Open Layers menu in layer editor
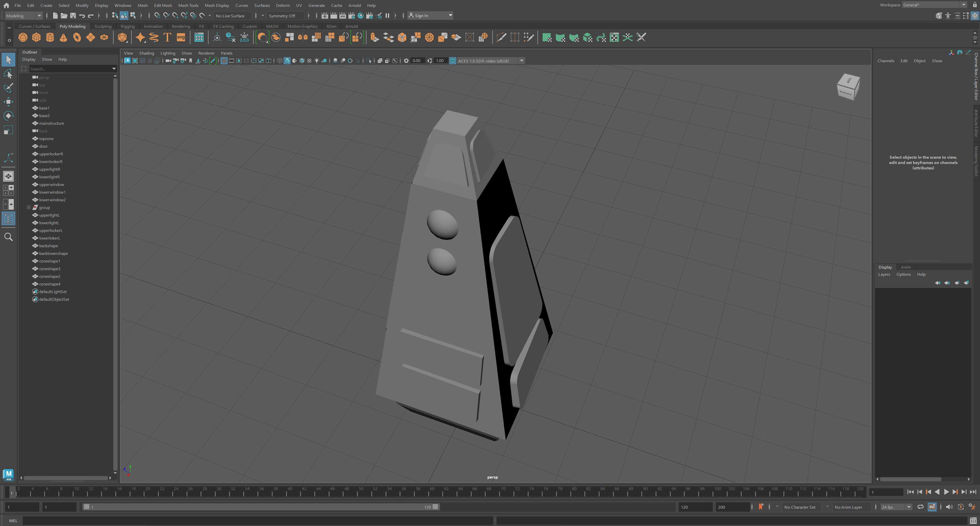The width and height of the screenshot is (980, 526). pyautogui.click(x=884, y=274)
